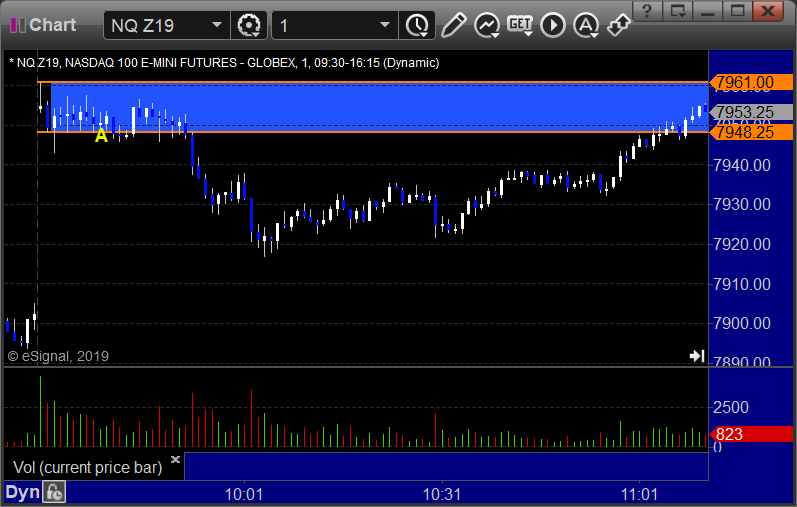The width and height of the screenshot is (797, 507).
Task: Click the Vol (current price bar) label
Action: point(87,467)
